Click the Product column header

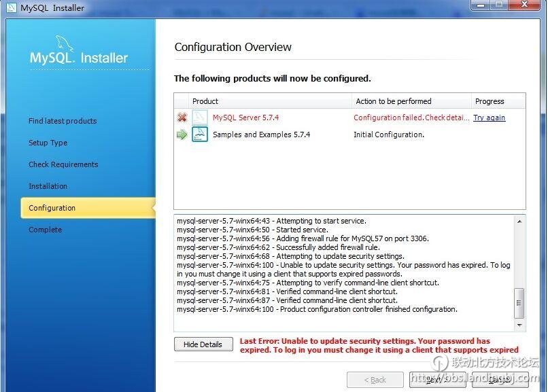coord(205,101)
